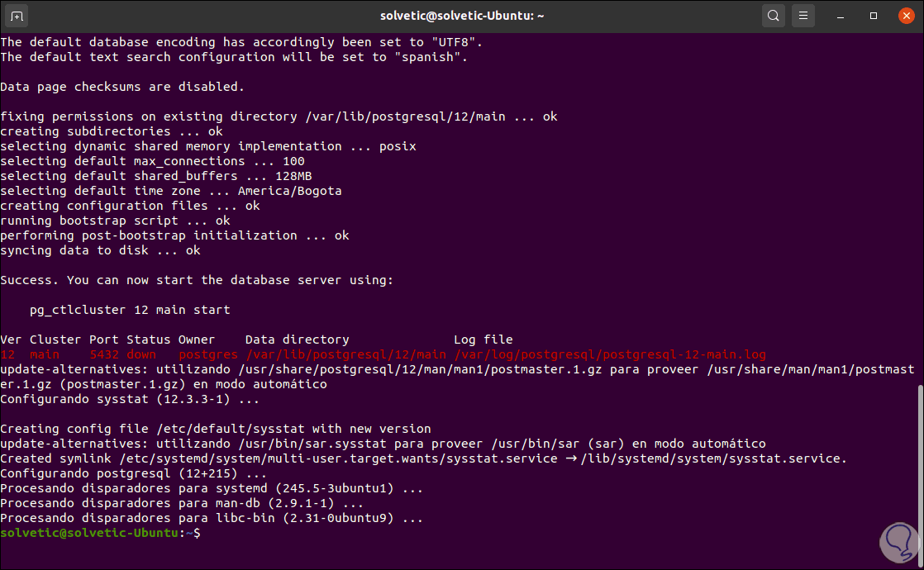The height and width of the screenshot is (570, 924).
Task: Open the terminal search tool
Action: (774, 16)
